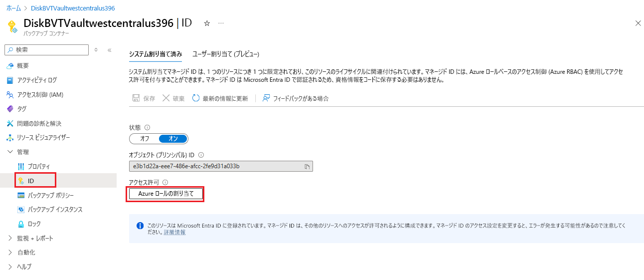Click the アクティビティ ログ icon

click(x=10, y=80)
